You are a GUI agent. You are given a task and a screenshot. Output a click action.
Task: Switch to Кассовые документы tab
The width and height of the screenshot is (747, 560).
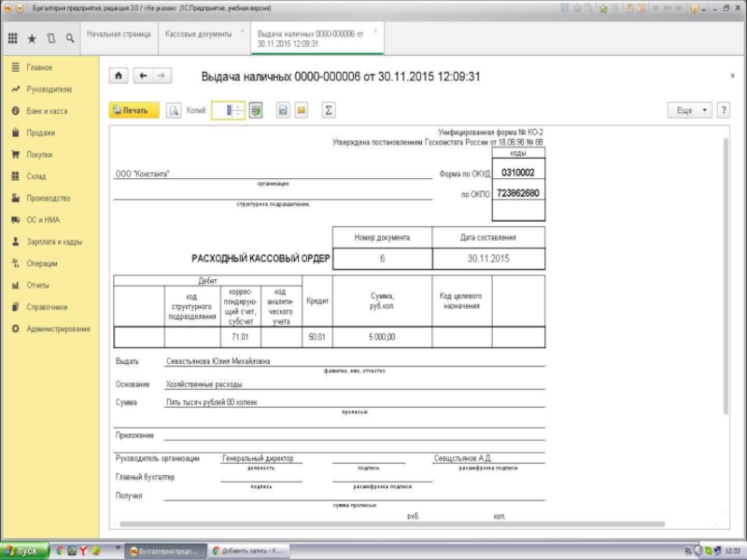198,34
